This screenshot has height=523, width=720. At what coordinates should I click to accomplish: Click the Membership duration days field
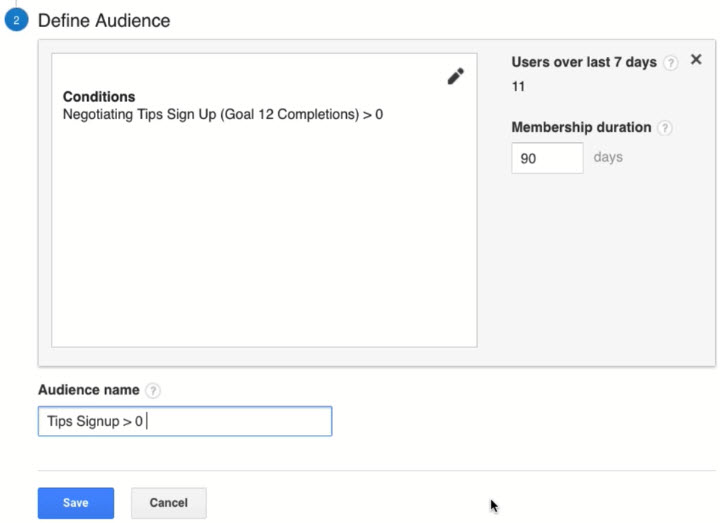(547, 158)
